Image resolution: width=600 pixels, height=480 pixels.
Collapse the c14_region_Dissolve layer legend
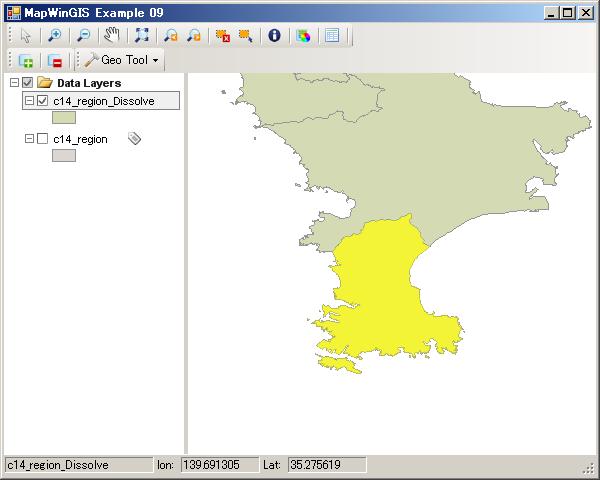coord(29,101)
